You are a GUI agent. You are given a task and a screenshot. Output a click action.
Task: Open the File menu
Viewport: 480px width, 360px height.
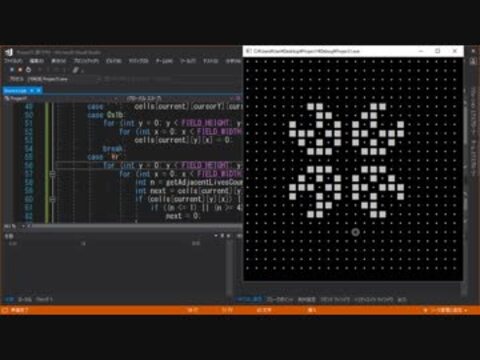tap(13, 61)
